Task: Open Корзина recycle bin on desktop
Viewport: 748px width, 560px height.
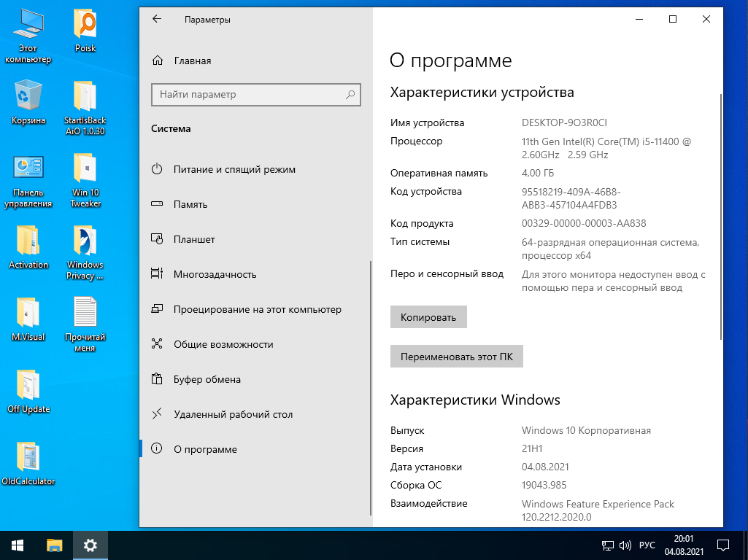Action: [x=28, y=97]
